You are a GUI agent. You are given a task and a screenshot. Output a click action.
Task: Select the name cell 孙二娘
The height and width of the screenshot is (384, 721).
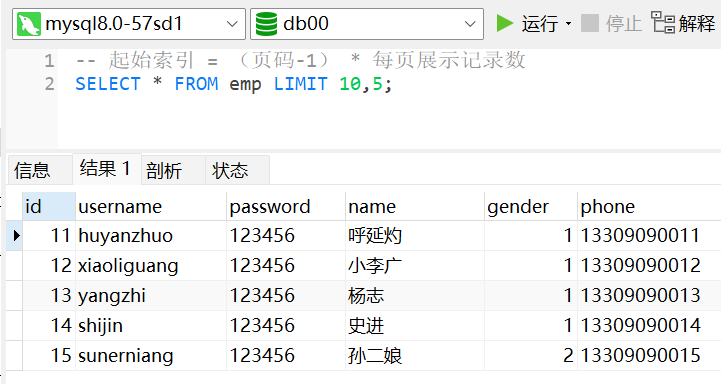pyautogui.click(x=415, y=355)
